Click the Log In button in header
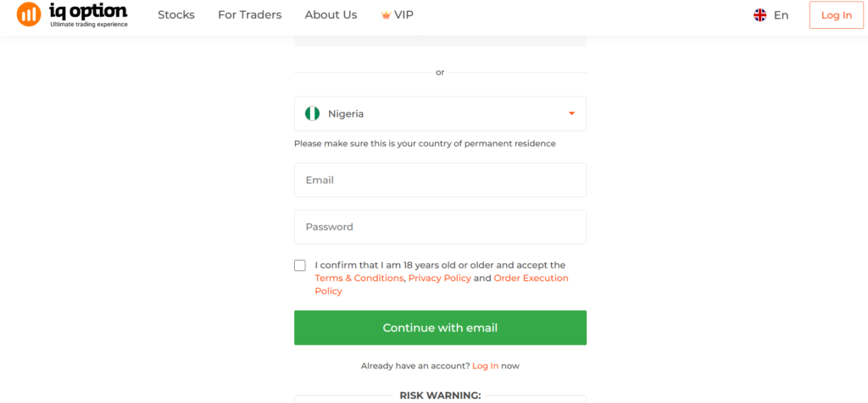Viewport: 868px width, 403px height. tap(837, 15)
